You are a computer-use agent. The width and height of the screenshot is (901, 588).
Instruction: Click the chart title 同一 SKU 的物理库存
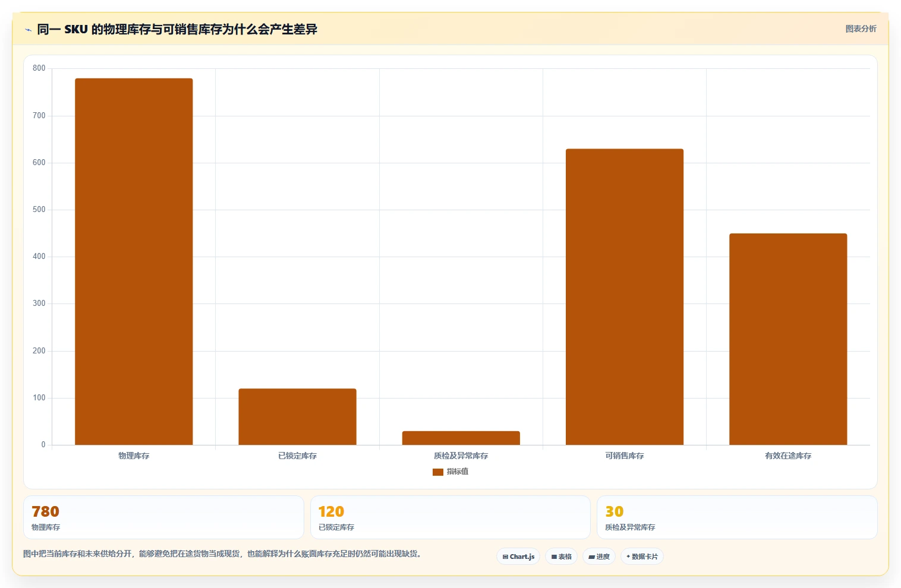coord(177,29)
